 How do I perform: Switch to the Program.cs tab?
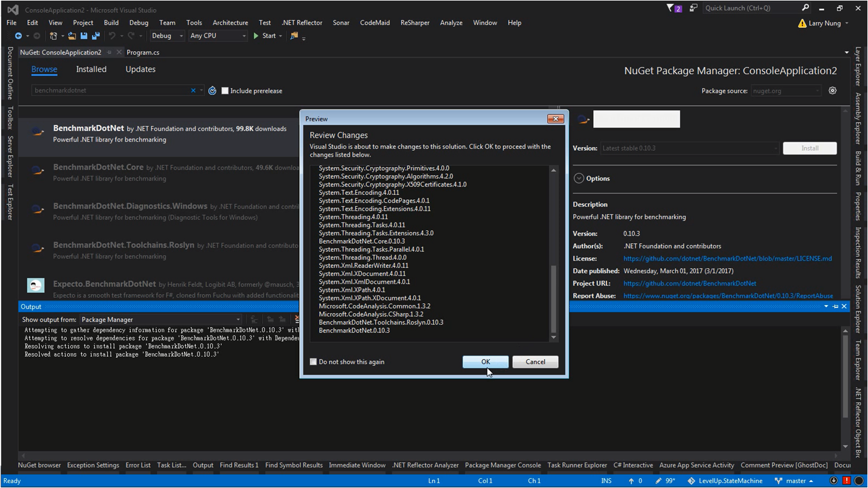[143, 52]
